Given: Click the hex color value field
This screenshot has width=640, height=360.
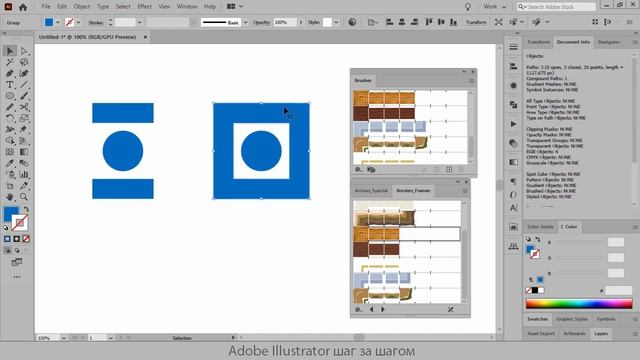Looking at the screenshot, I should click(x=618, y=291).
